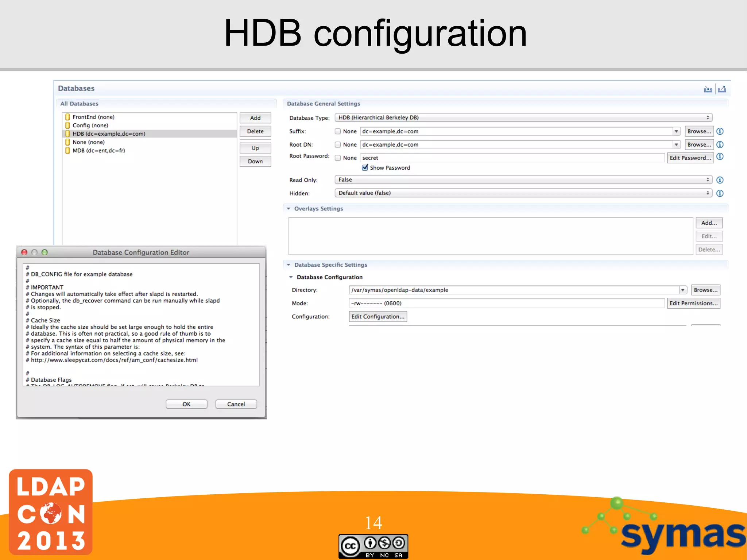747x560 pixels.
Task: Click Browse next to Suffix
Action: click(x=699, y=131)
